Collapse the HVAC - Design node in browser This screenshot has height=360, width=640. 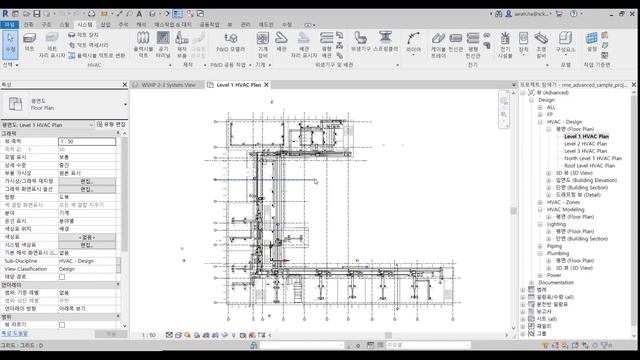(x=540, y=122)
